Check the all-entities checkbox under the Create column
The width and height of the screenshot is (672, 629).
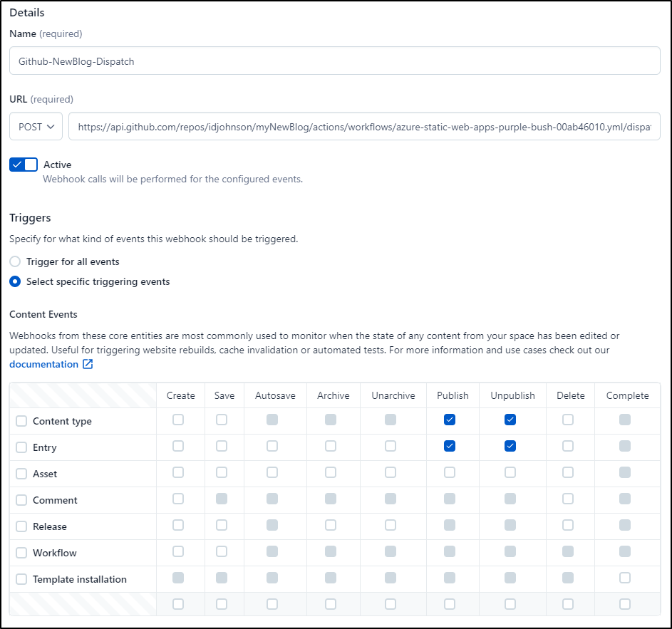click(178, 604)
